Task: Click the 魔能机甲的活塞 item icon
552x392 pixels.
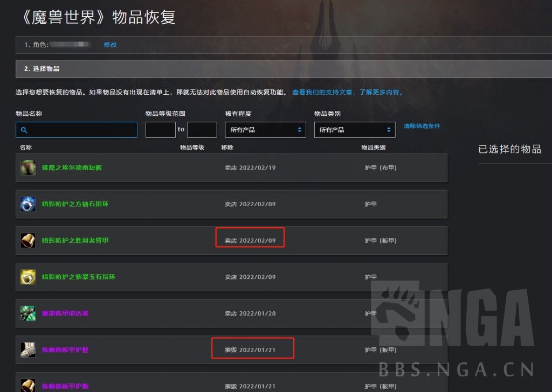Action: [28, 313]
